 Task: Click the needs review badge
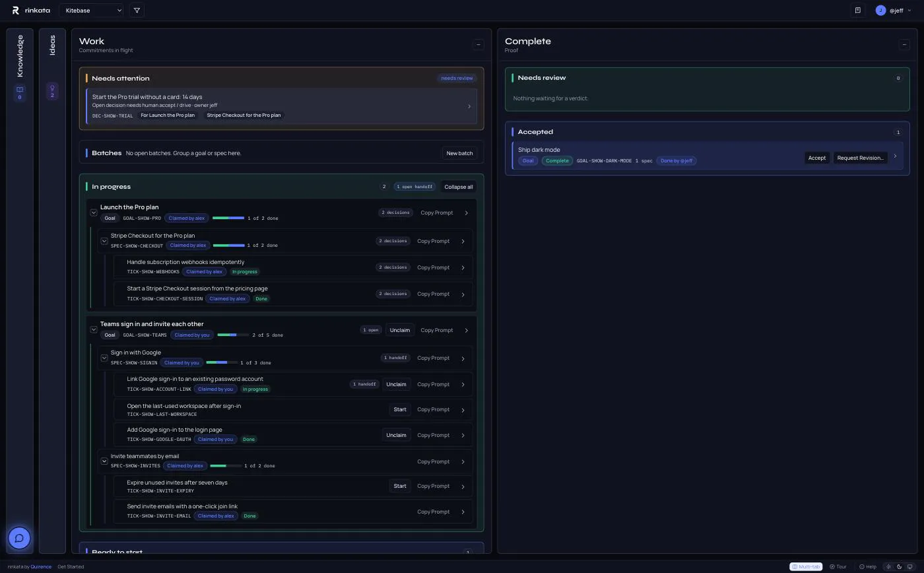(x=457, y=78)
